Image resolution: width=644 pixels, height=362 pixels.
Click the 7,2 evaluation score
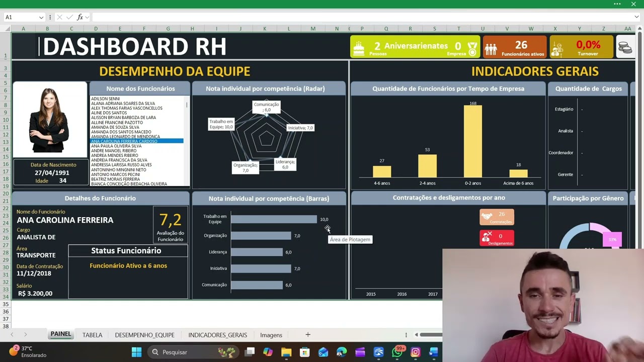170,220
